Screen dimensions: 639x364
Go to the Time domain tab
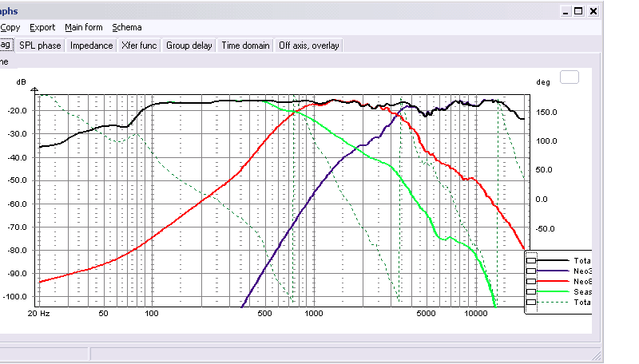point(245,45)
